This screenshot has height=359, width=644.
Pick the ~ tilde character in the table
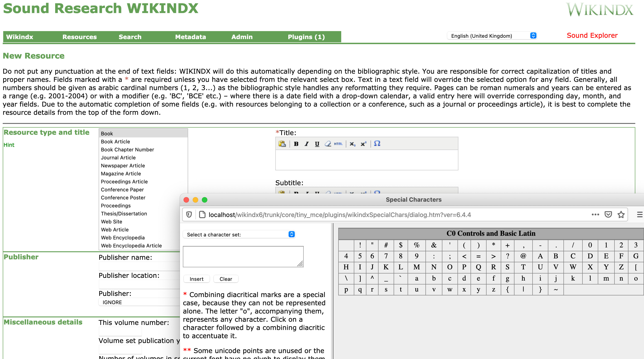(556, 289)
